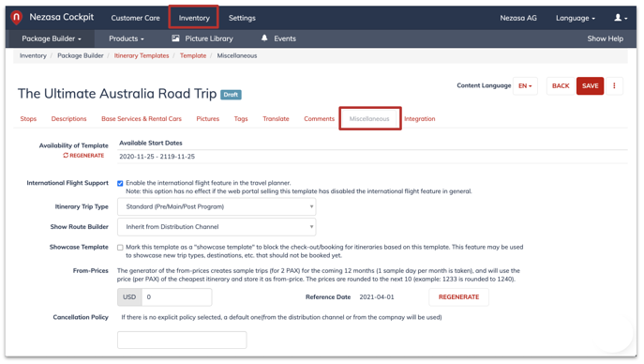Select the Miscellaneous tab
The height and width of the screenshot is (364, 644).
click(369, 119)
